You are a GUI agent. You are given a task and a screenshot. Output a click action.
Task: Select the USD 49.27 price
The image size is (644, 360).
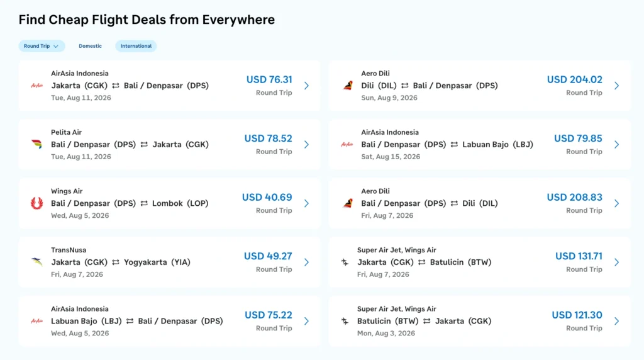[x=268, y=256]
